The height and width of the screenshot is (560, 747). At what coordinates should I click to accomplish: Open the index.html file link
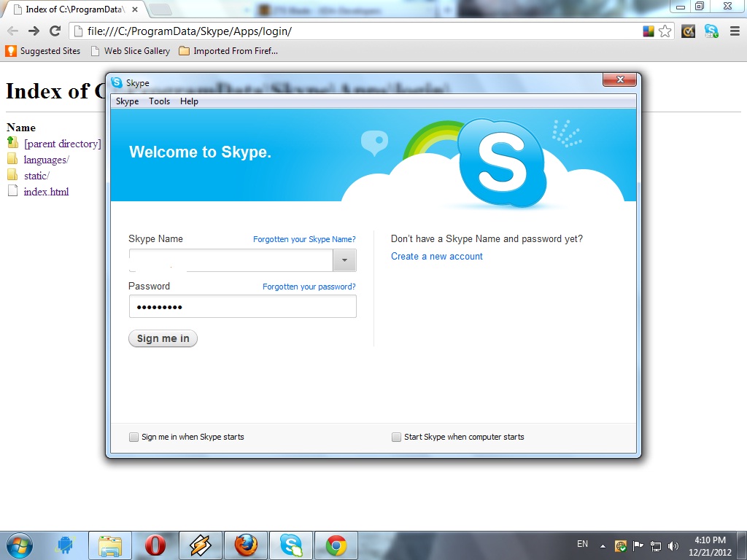[46, 192]
